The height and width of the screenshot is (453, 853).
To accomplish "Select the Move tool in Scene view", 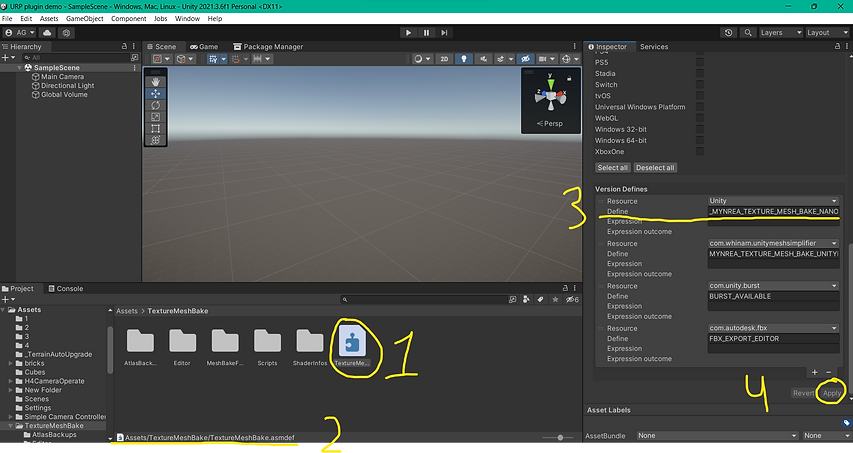I will point(156,93).
